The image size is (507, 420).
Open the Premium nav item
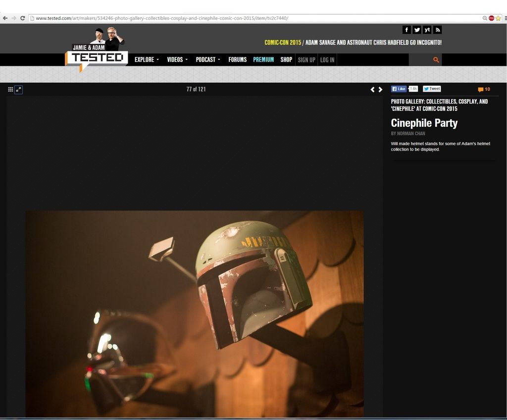[x=263, y=59]
